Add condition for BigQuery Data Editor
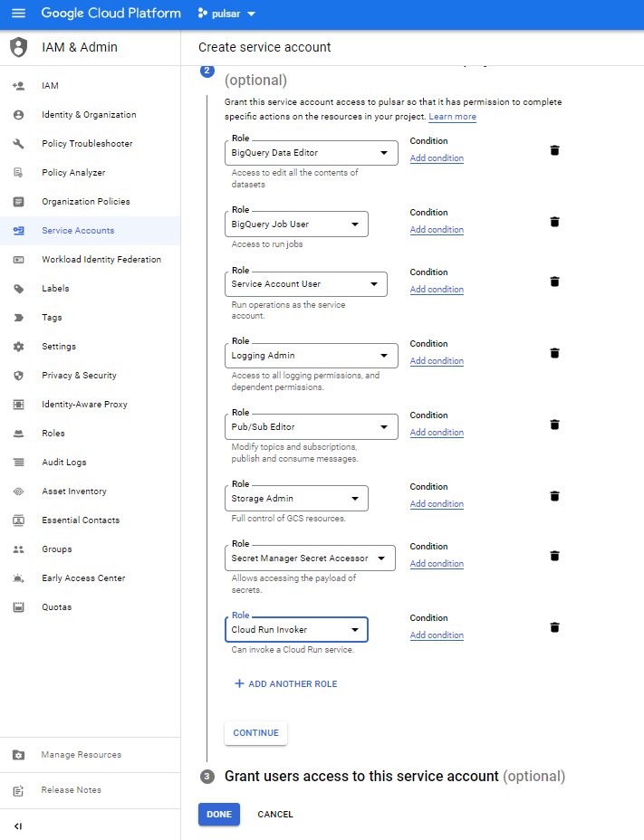Viewport: 644px width, 840px height. (x=437, y=158)
